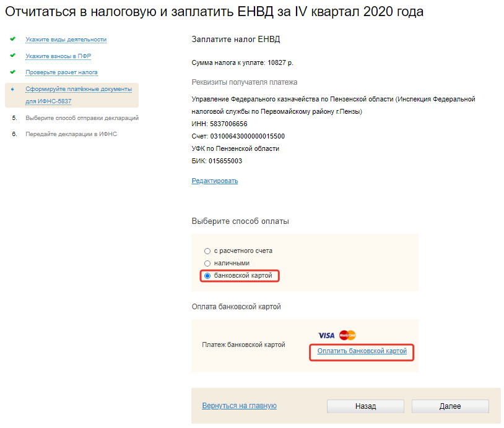504x428 pixels.
Task: Click 'Редактировать' link under payee details
Action: click(214, 181)
